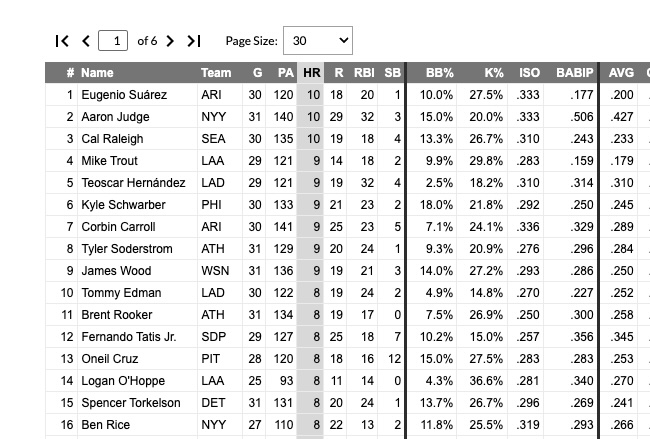This screenshot has width=650, height=439.
Task: Jump to the last page of results
Action: click(194, 41)
